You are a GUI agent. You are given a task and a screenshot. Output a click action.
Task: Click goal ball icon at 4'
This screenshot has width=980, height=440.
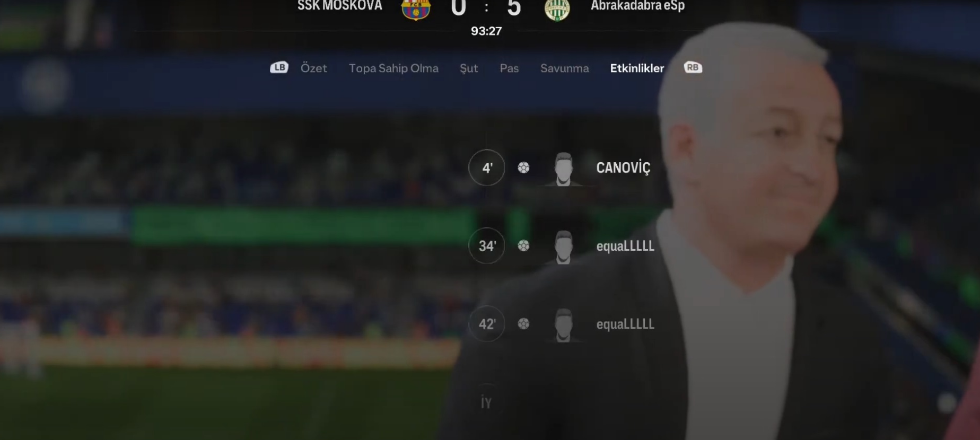pyautogui.click(x=523, y=168)
